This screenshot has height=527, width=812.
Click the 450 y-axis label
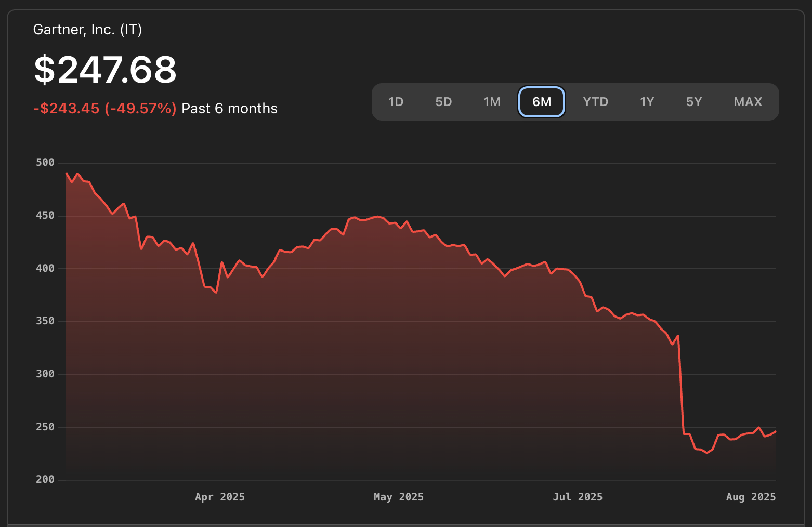45,216
